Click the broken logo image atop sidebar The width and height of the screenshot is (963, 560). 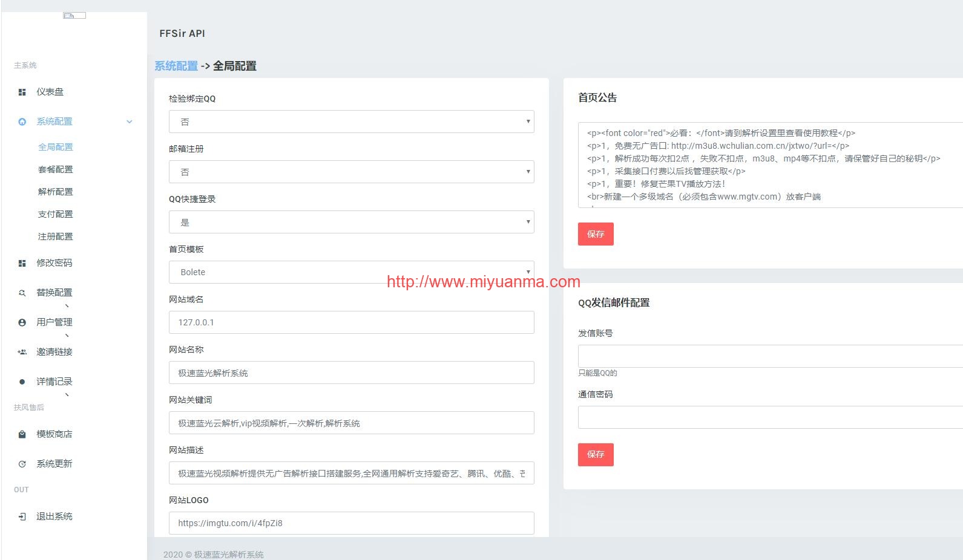pos(74,15)
